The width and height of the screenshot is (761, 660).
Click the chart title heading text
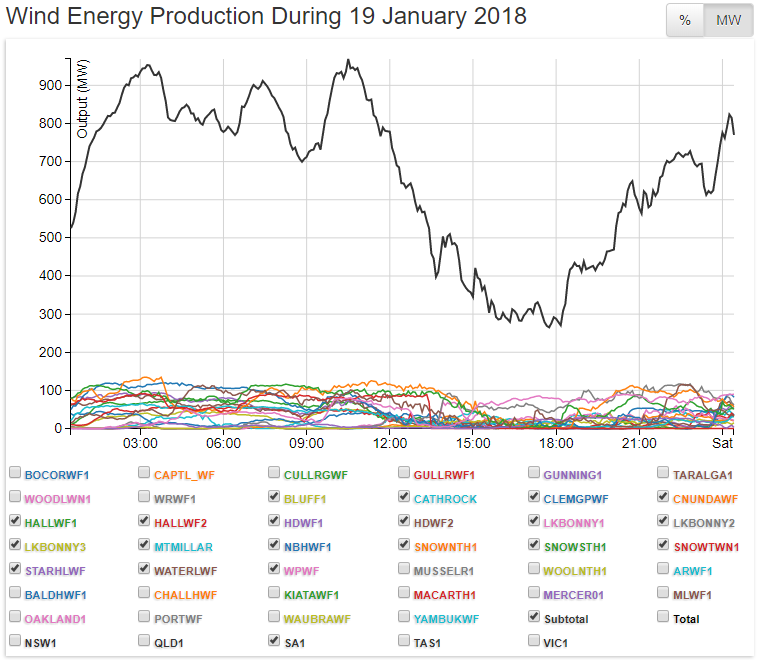(267, 18)
